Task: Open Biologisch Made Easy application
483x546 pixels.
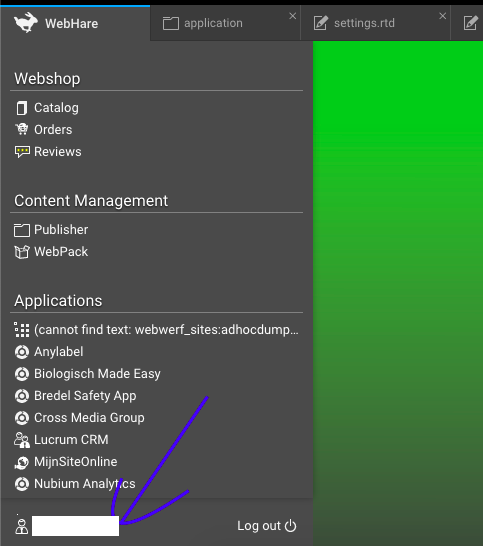Action: [x=87, y=374]
